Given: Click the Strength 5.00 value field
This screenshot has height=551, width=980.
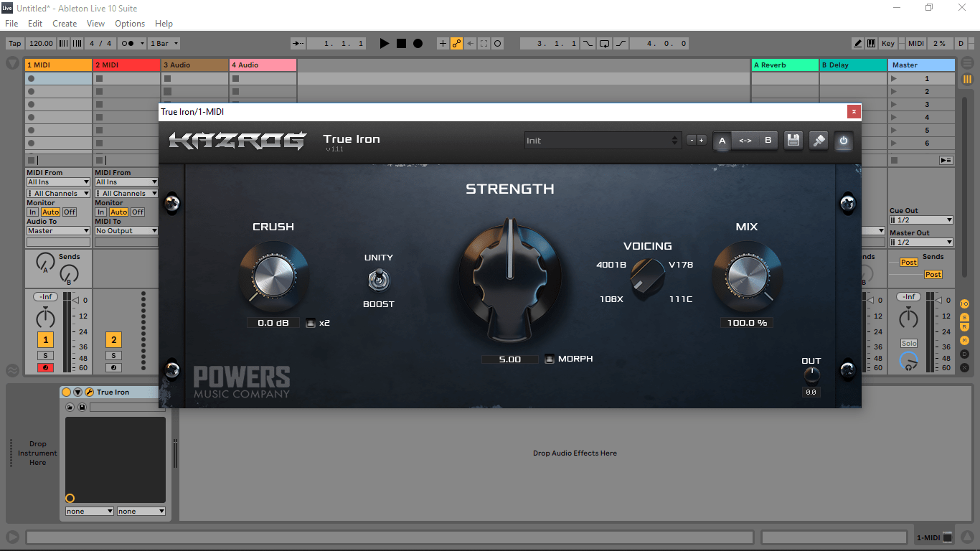Looking at the screenshot, I should tap(510, 359).
